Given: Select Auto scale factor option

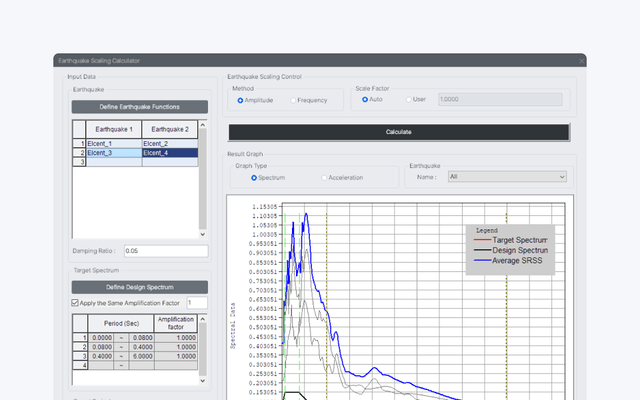Looking at the screenshot, I should tap(365, 100).
